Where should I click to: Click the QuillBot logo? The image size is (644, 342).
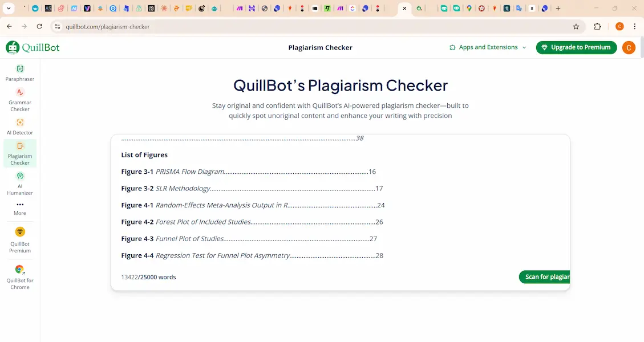tap(33, 48)
